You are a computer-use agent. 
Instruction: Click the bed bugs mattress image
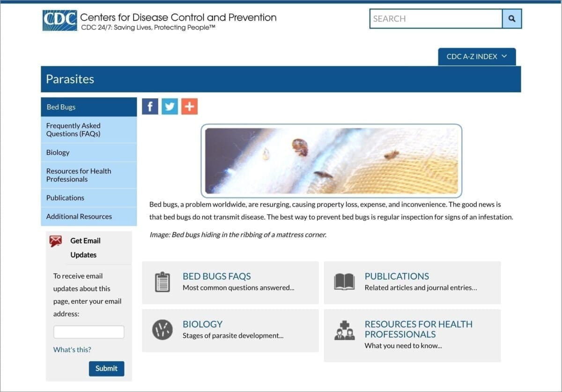click(332, 160)
